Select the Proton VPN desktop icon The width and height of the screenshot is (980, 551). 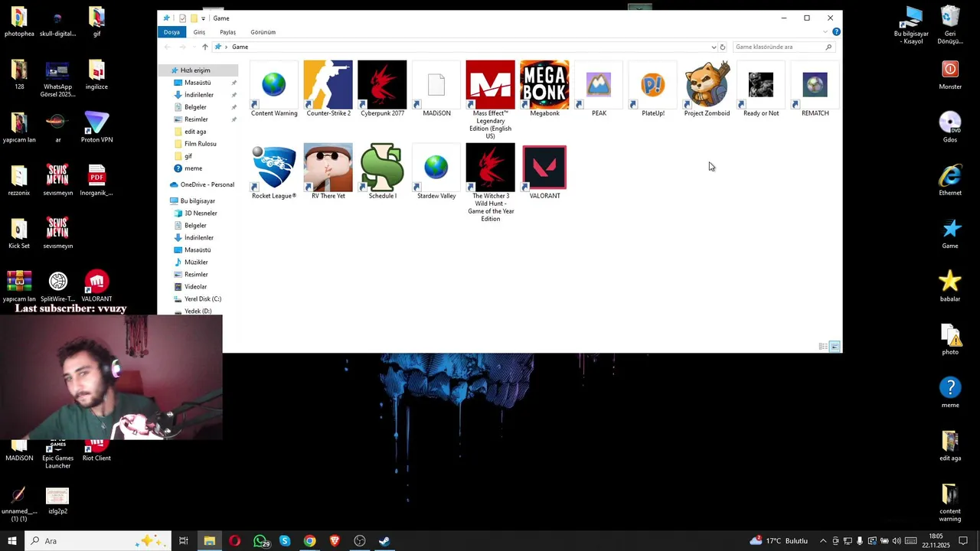point(96,127)
